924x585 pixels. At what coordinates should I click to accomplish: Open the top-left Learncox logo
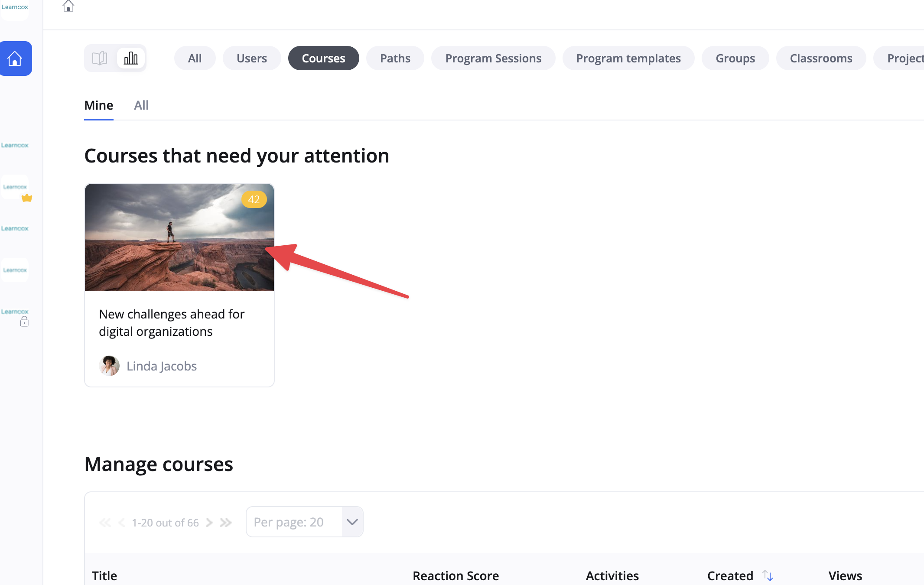(x=15, y=7)
